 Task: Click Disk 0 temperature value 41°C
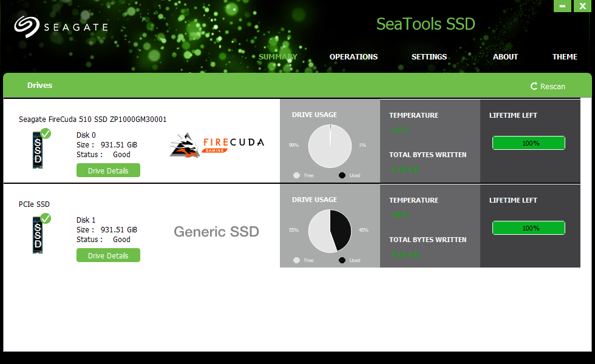(401, 130)
